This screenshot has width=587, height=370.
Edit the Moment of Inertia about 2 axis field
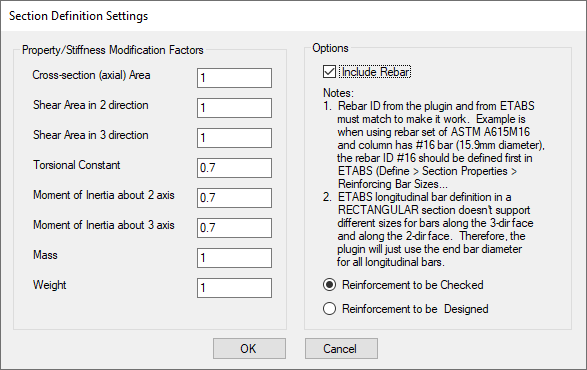point(234,198)
